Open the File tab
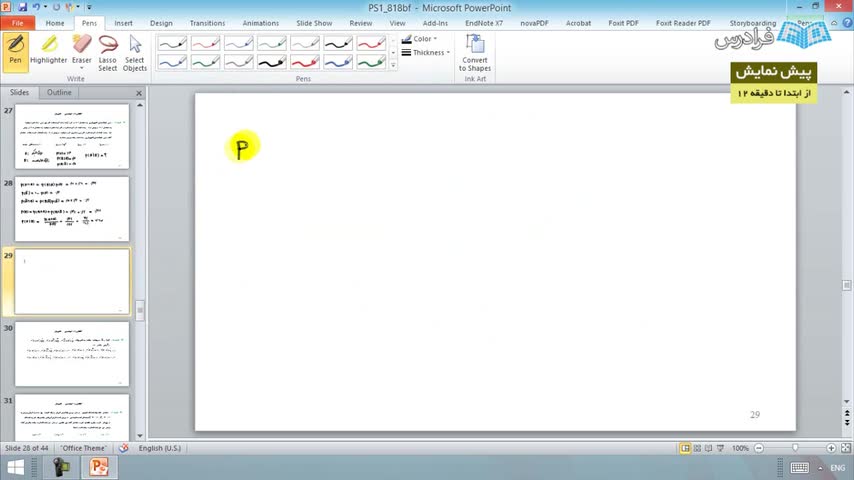 (x=17, y=23)
